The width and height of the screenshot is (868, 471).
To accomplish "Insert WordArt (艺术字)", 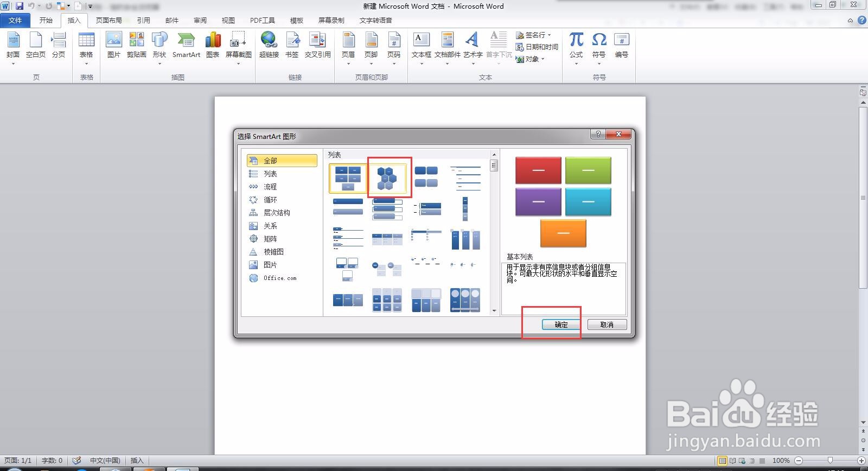I will (x=473, y=48).
